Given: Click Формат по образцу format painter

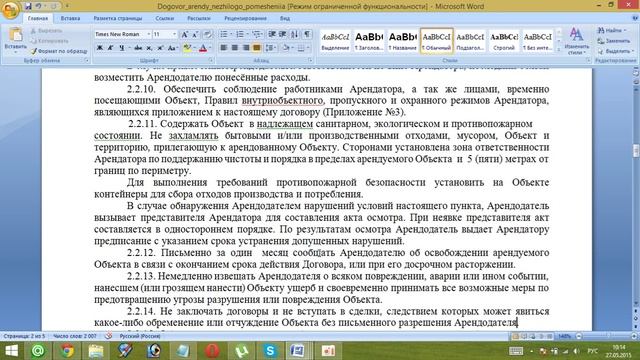Looking at the screenshot, I should [59, 51].
